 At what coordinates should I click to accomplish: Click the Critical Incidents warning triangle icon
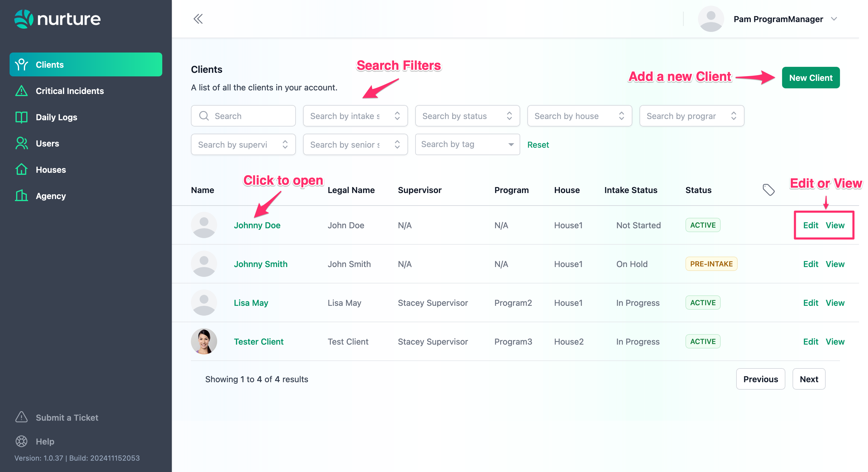click(x=21, y=91)
